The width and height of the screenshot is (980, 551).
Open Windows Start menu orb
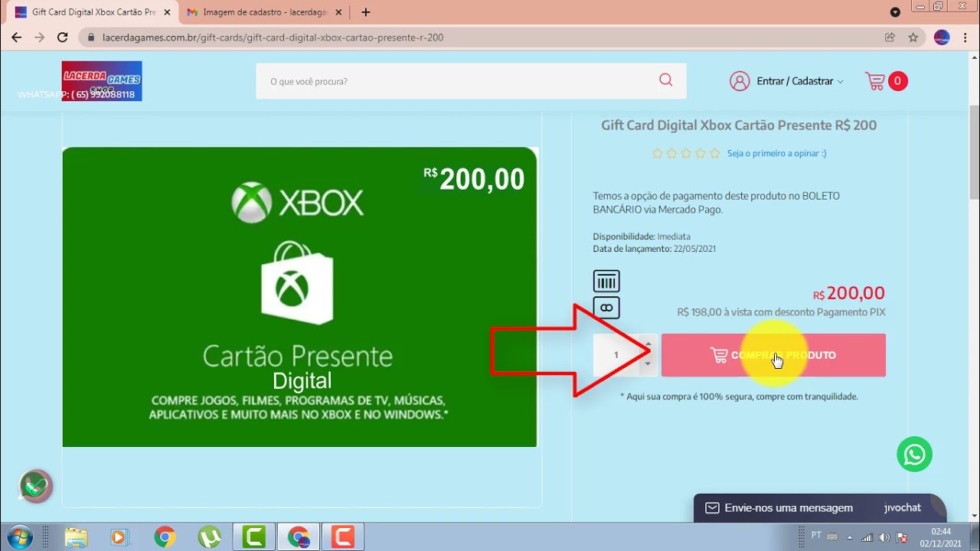pos(20,536)
